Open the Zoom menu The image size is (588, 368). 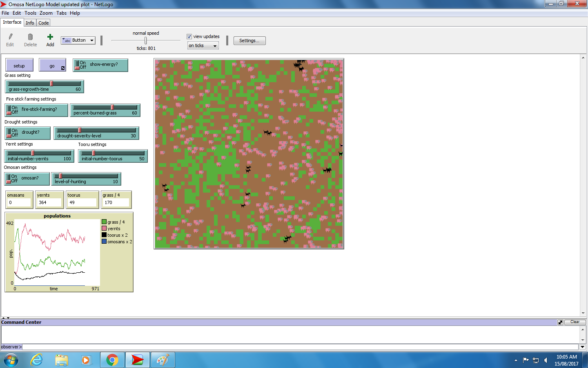click(x=46, y=13)
